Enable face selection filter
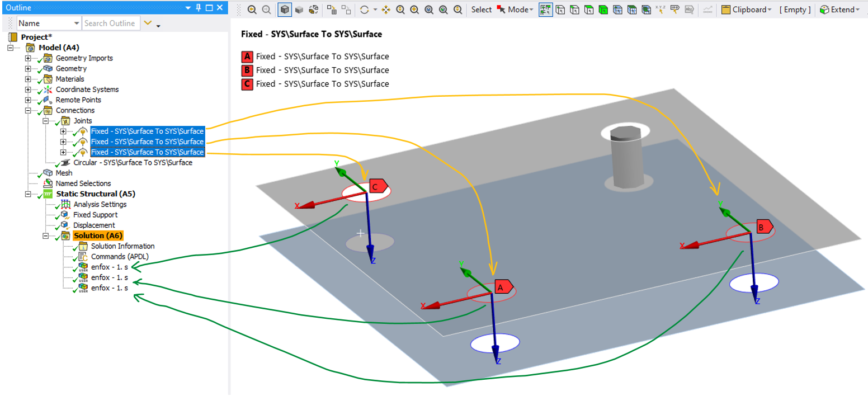The image size is (868, 396). point(589,10)
